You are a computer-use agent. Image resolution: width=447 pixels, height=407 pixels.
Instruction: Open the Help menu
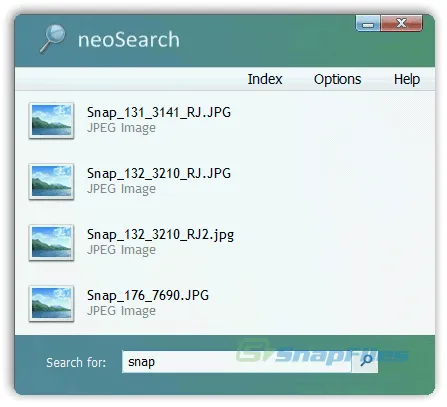[407, 79]
